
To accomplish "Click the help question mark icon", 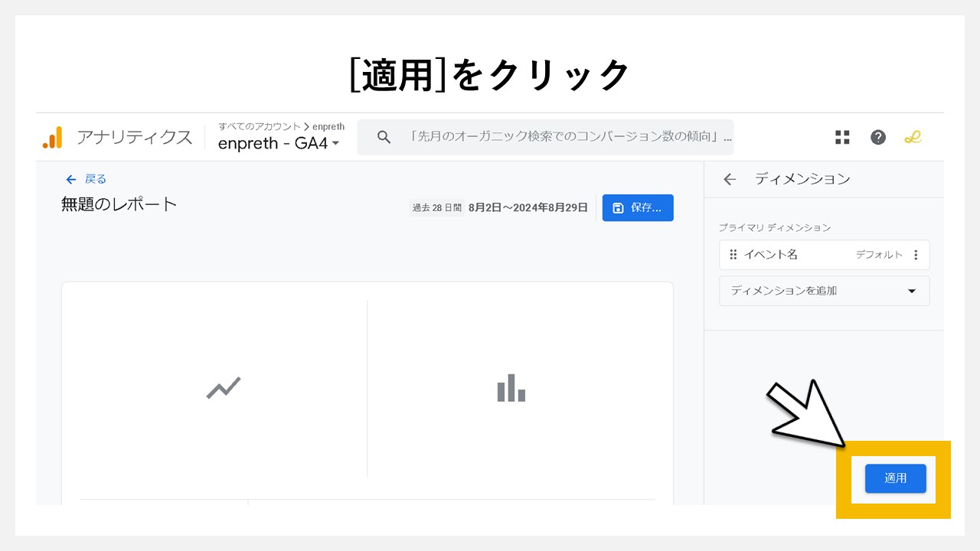I will click(x=877, y=137).
